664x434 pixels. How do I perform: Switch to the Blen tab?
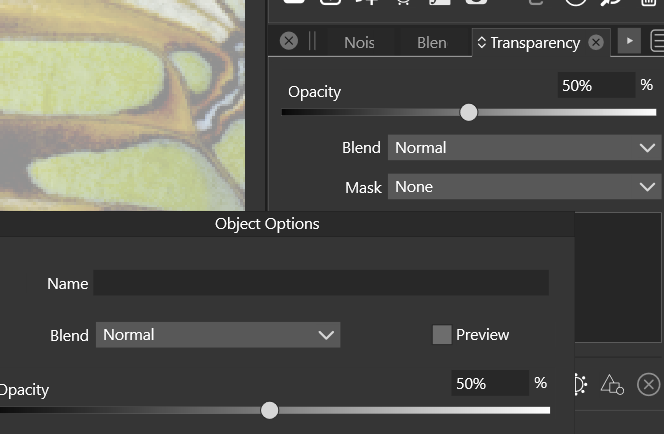coord(431,43)
